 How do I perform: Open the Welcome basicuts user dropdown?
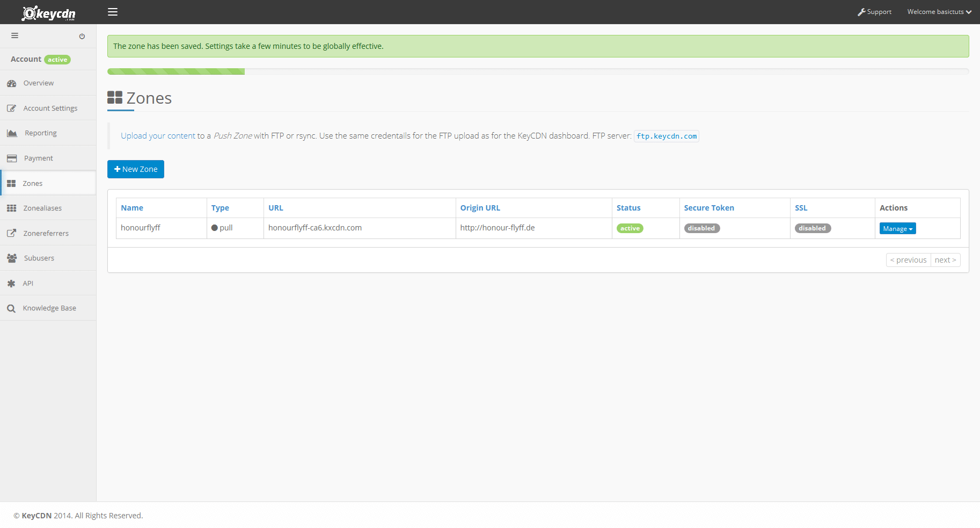point(939,12)
